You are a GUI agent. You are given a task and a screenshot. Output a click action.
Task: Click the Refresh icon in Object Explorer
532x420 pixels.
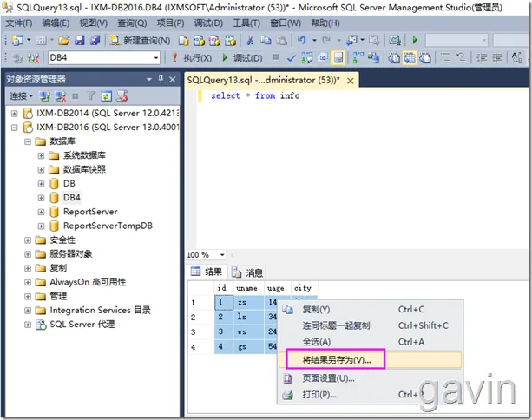[106, 96]
